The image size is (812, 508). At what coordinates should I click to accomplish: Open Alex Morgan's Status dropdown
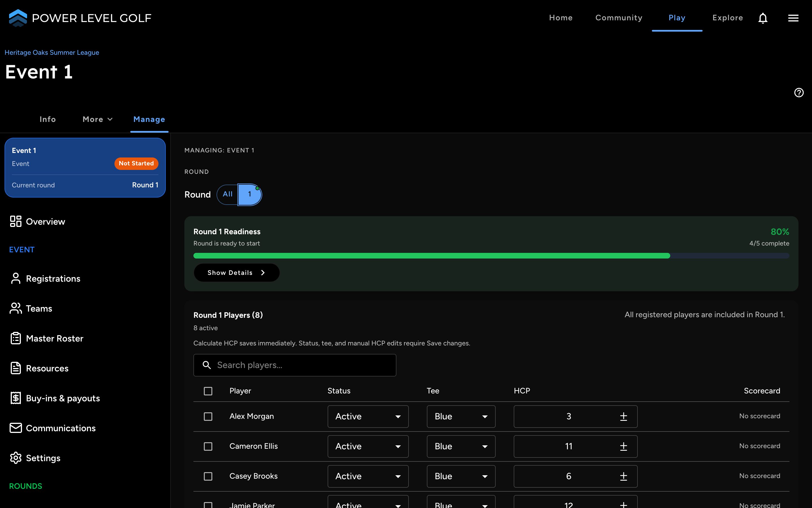(x=368, y=417)
